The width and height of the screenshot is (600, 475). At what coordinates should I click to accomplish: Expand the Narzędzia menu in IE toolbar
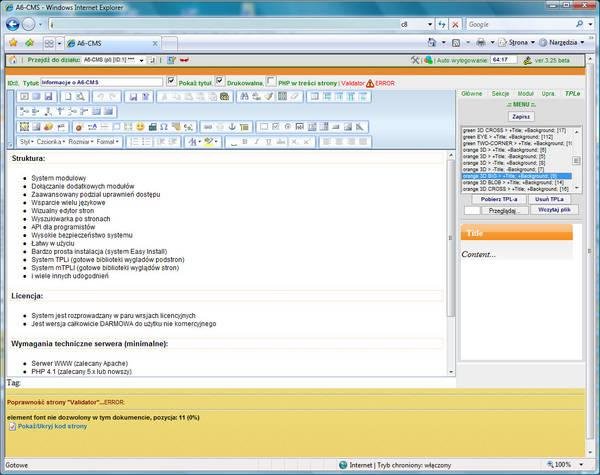[562, 43]
